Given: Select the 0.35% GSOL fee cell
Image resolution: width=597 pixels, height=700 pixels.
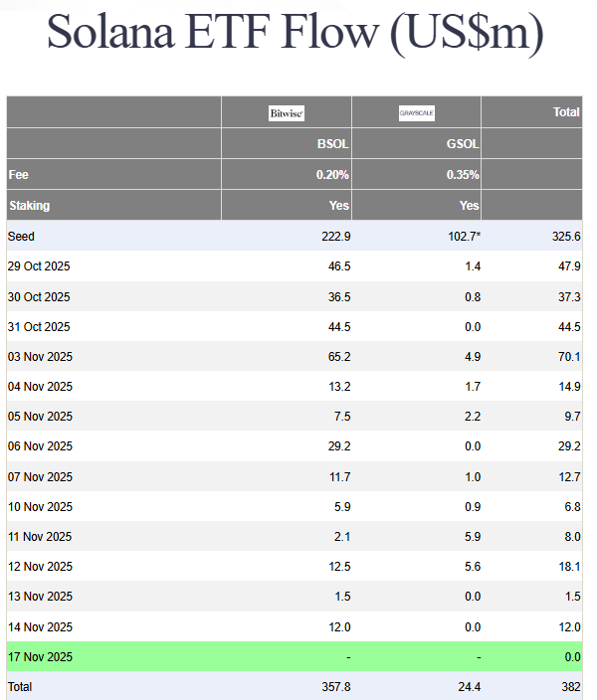Looking at the screenshot, I should point(463,175).
